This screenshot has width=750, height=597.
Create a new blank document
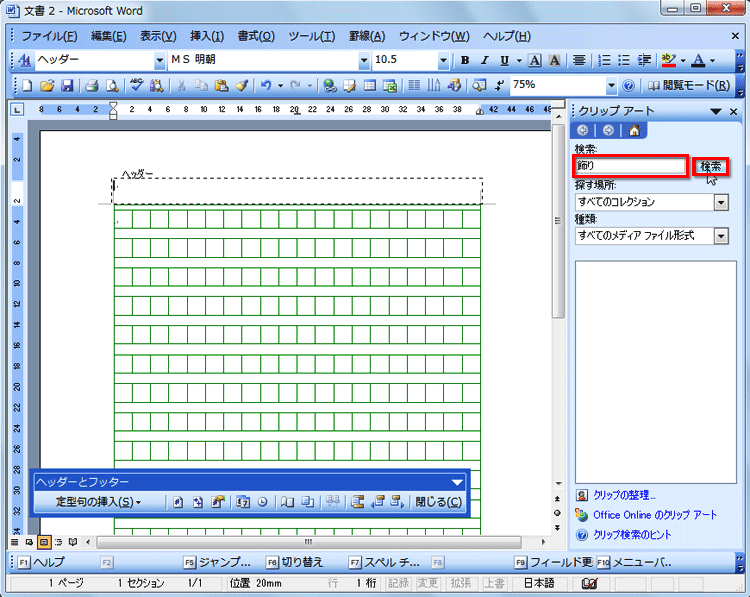click(x=27, y=86)
